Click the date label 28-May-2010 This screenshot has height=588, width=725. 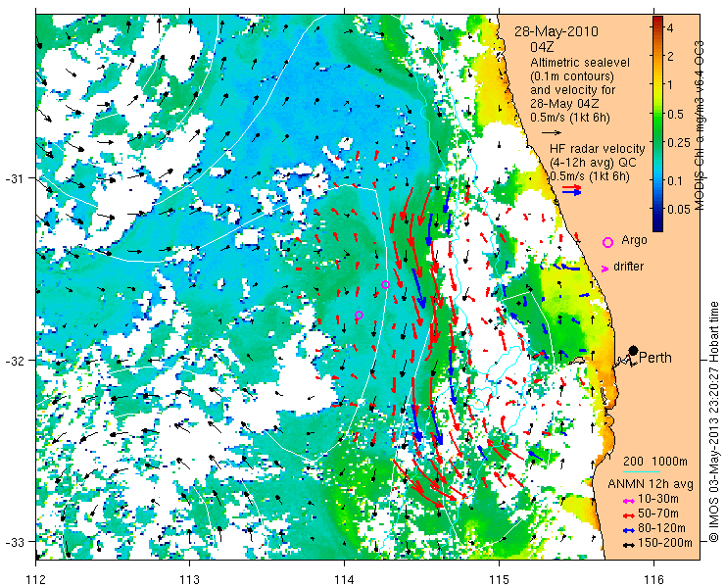point(556,31)
